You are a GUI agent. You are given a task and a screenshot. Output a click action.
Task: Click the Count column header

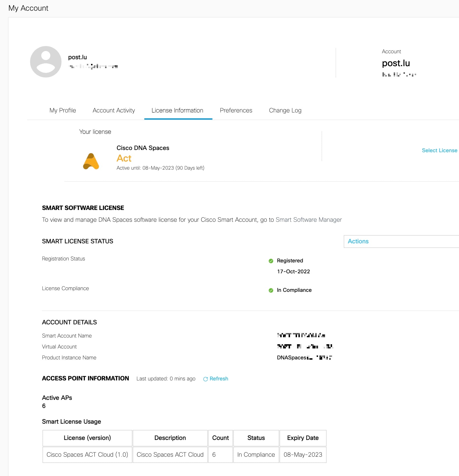pyautogui.click(x=221, y=438)
